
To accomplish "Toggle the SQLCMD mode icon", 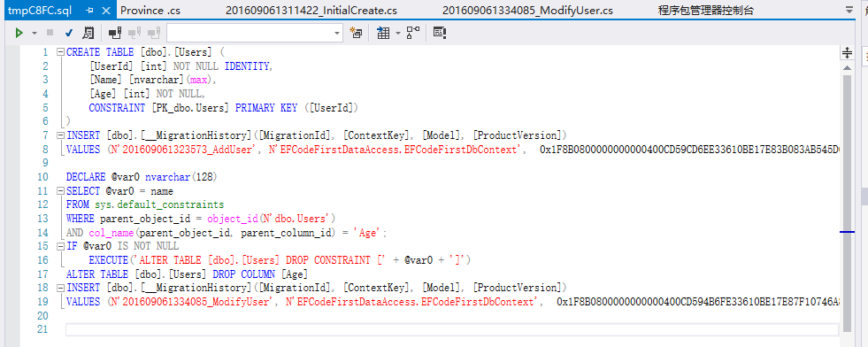I will pyautogui.click(x=440, y=34).
